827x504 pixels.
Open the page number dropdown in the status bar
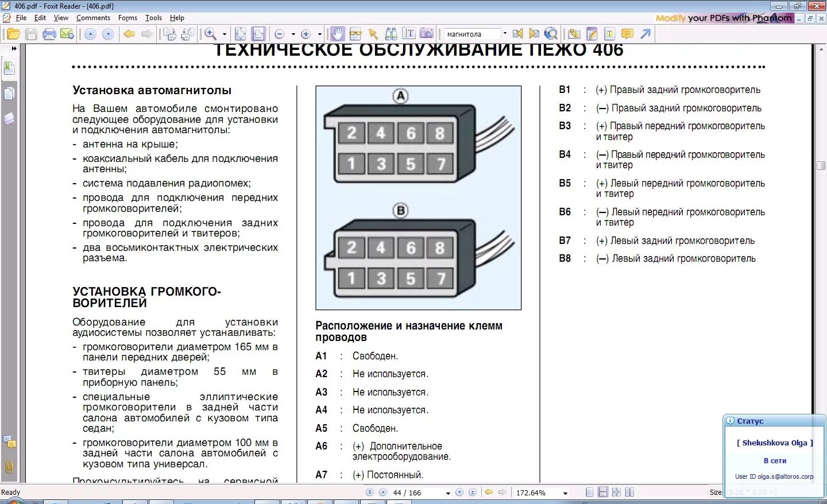[448, 493]
